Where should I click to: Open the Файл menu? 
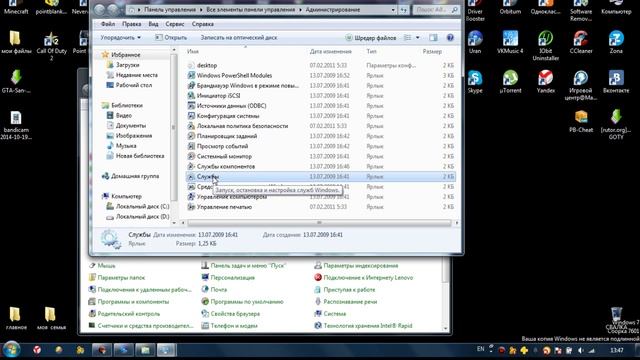click(108, 24)
